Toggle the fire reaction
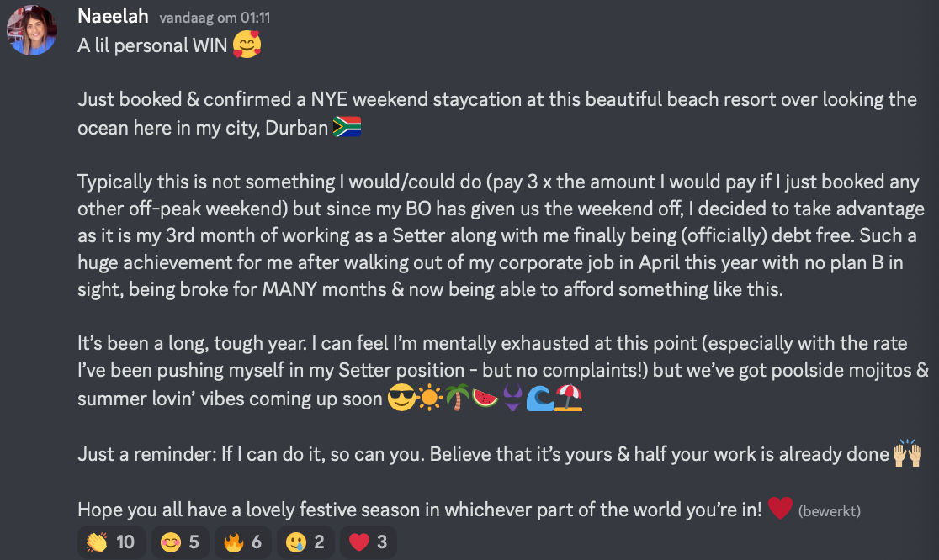939x560 pixels. click(244, 542)
